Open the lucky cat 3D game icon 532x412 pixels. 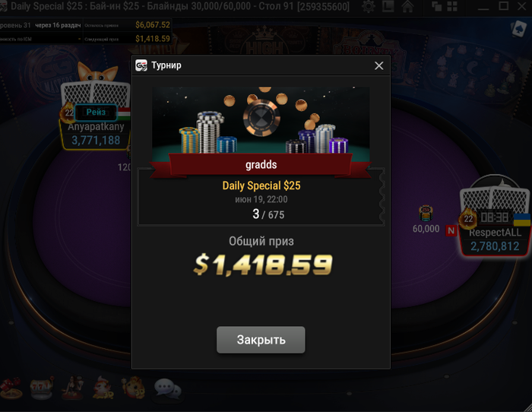134,388
